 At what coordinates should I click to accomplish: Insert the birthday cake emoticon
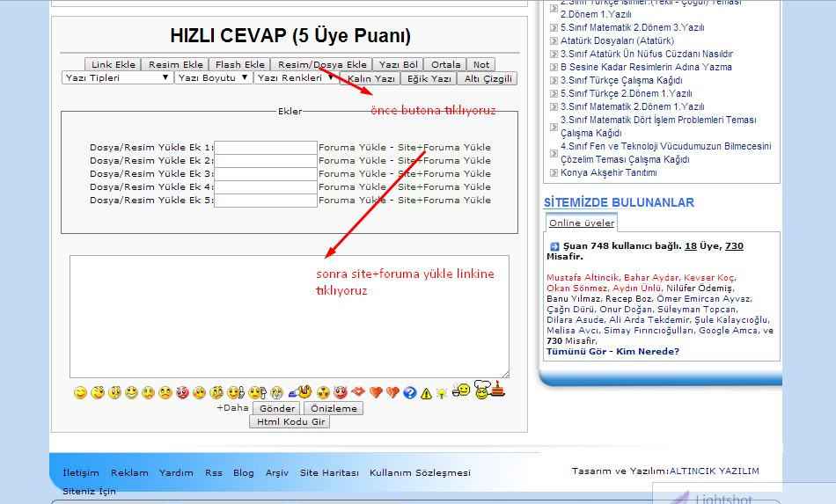tap(498, 390)
